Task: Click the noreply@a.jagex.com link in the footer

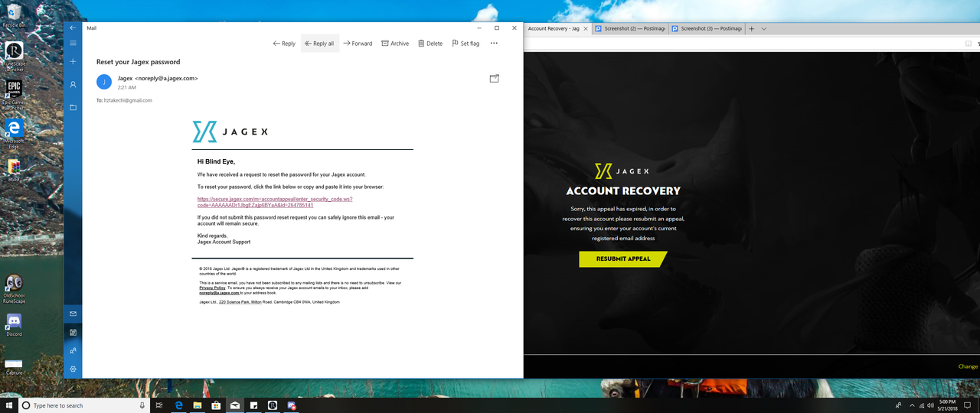Action: [219, 292]
